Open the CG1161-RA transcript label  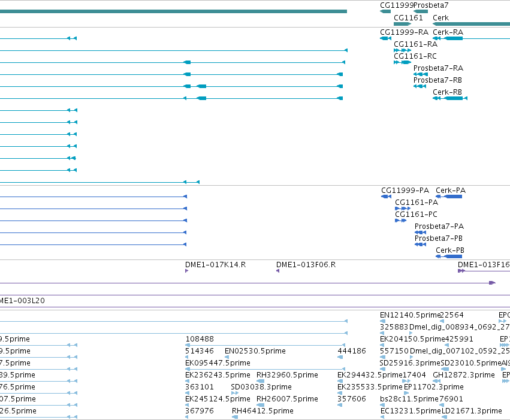coord(416,44)
